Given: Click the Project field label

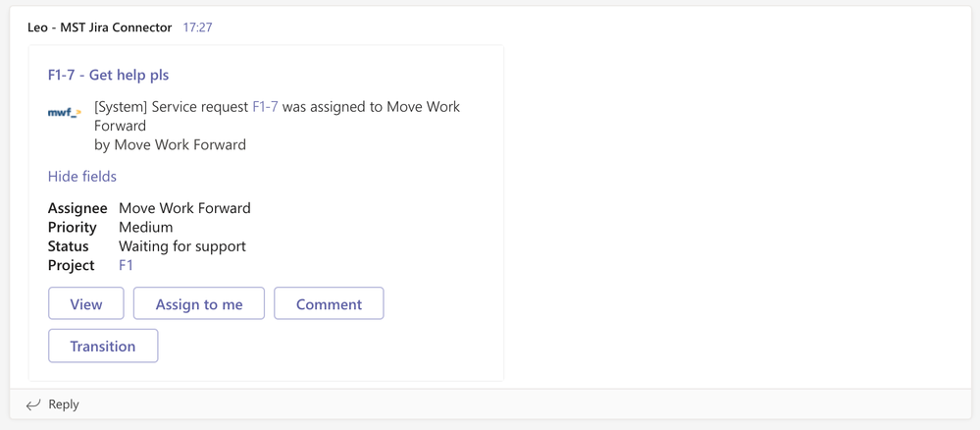Looking at the screenshot, I should (x=72, y=265).
